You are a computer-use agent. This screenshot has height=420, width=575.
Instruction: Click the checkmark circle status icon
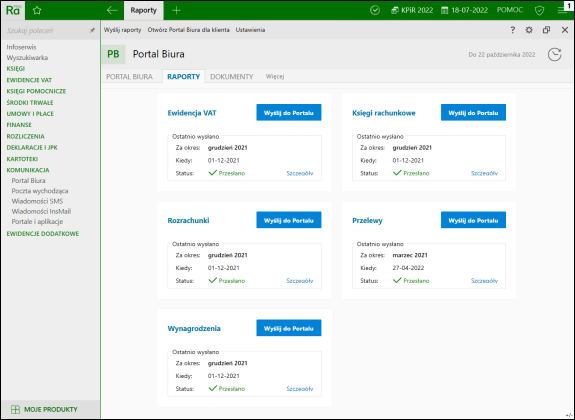click(375, 11)
